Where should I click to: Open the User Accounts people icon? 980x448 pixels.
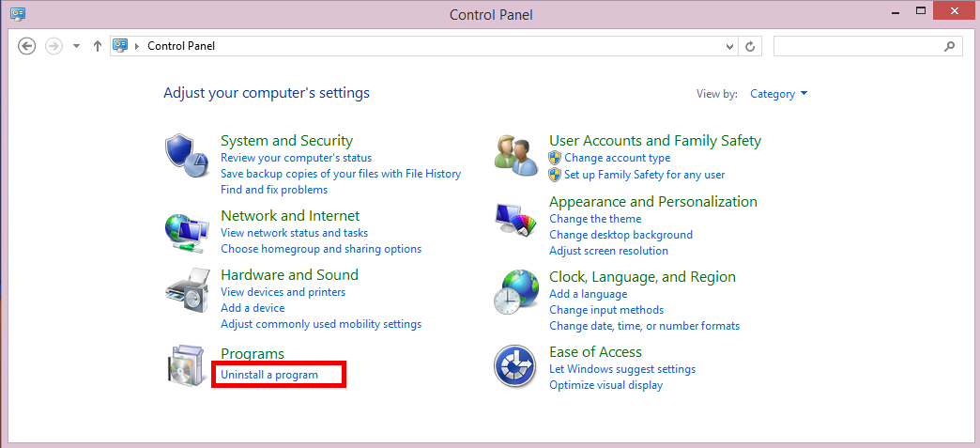pos(515,156)
